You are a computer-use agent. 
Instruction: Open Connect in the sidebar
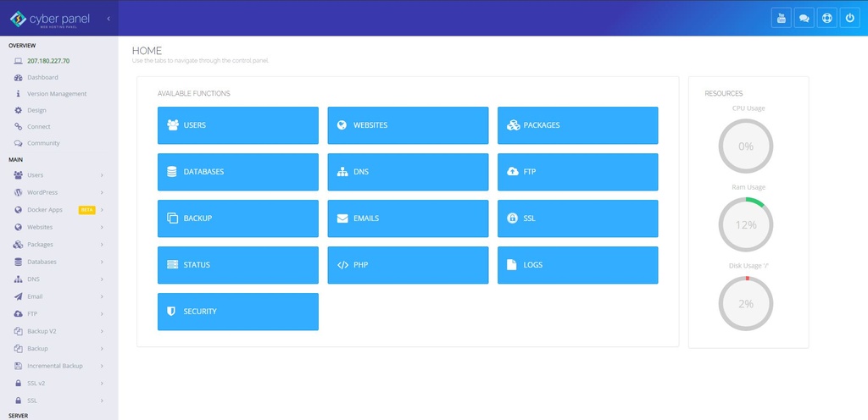click(39, 126)
